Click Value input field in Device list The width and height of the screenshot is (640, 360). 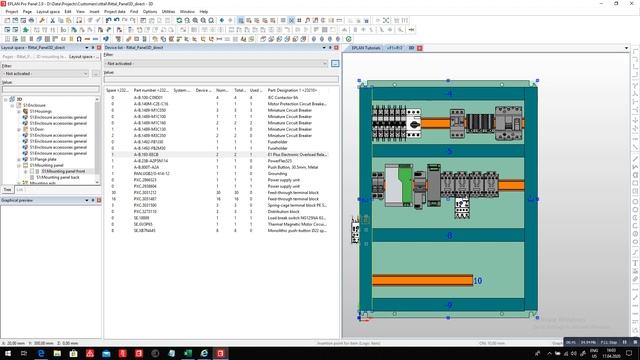[221, 79]
